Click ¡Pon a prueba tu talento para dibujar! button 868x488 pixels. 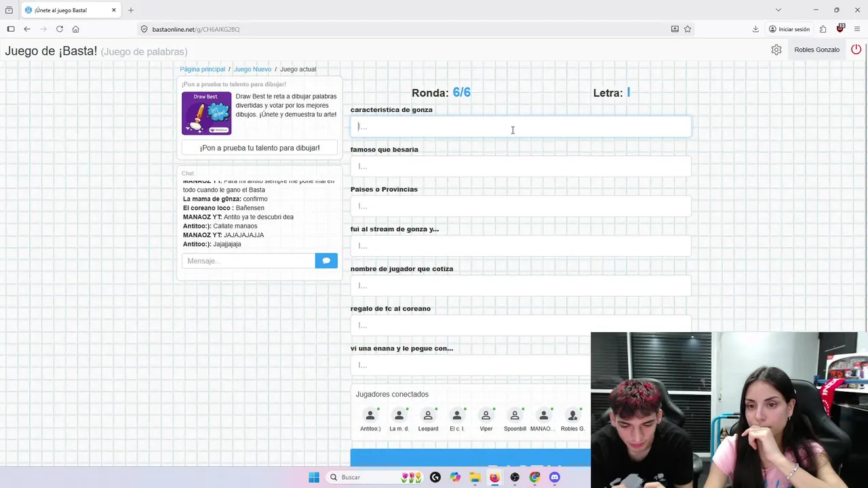[x=260, y=148]
